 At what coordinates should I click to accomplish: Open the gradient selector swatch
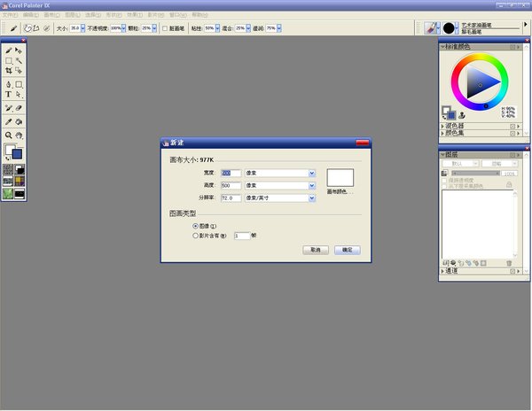[x=20, y=169]
